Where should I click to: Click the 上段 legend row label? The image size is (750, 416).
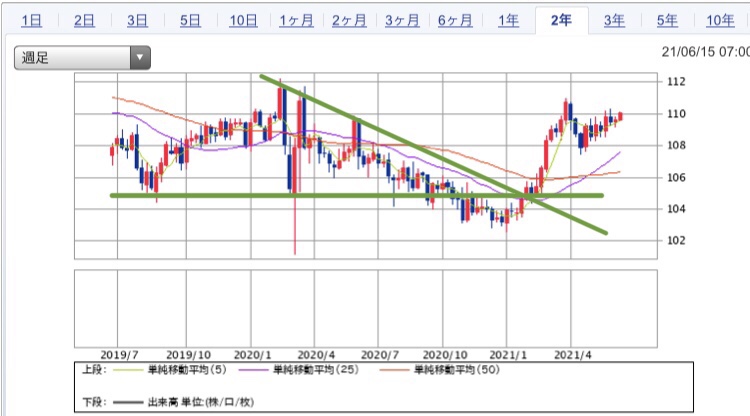(x=94, y=370)
